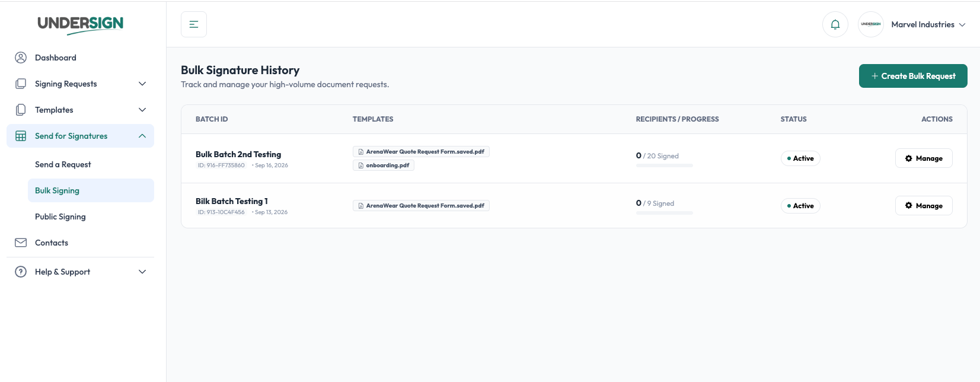The image size is (980, 382).
Task: Click the UnderSign logo
Action: point(80,24)
